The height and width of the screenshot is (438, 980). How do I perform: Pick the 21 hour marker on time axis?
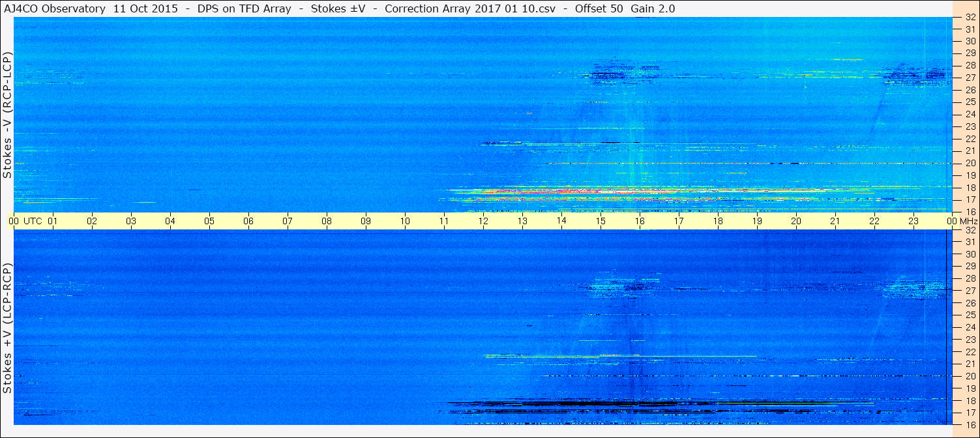(x=835, y=221)
